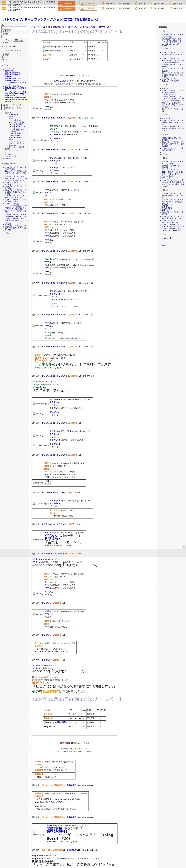The width and height of the screenshot is (186, 868).
Task: Open キアナ・カスラナ in update history
Action: 168,88
